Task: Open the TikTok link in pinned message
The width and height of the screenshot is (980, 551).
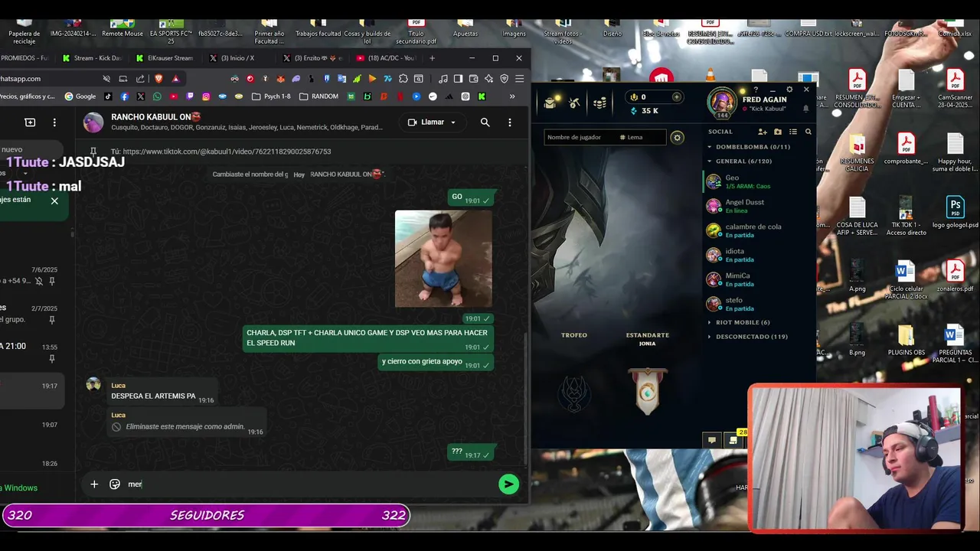Action: pos(227,152)
